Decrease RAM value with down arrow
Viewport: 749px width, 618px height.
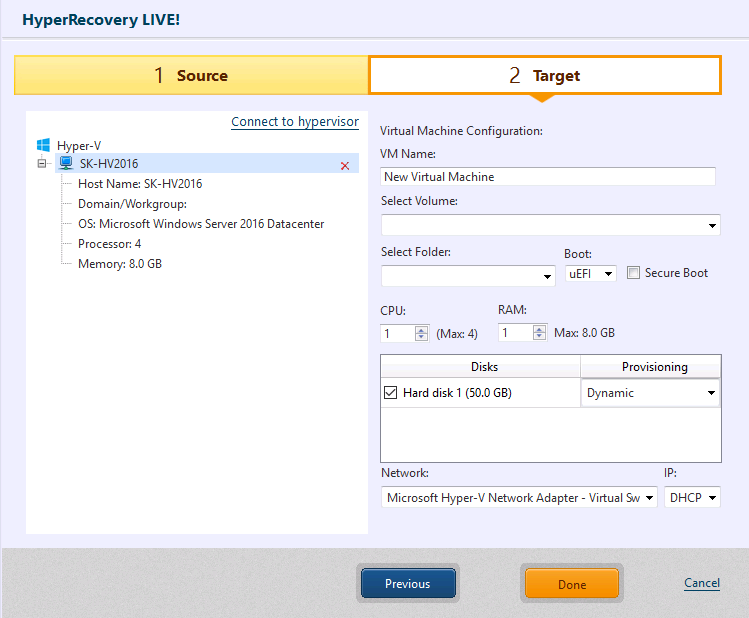pyautogui.click(x=539, y=336)
